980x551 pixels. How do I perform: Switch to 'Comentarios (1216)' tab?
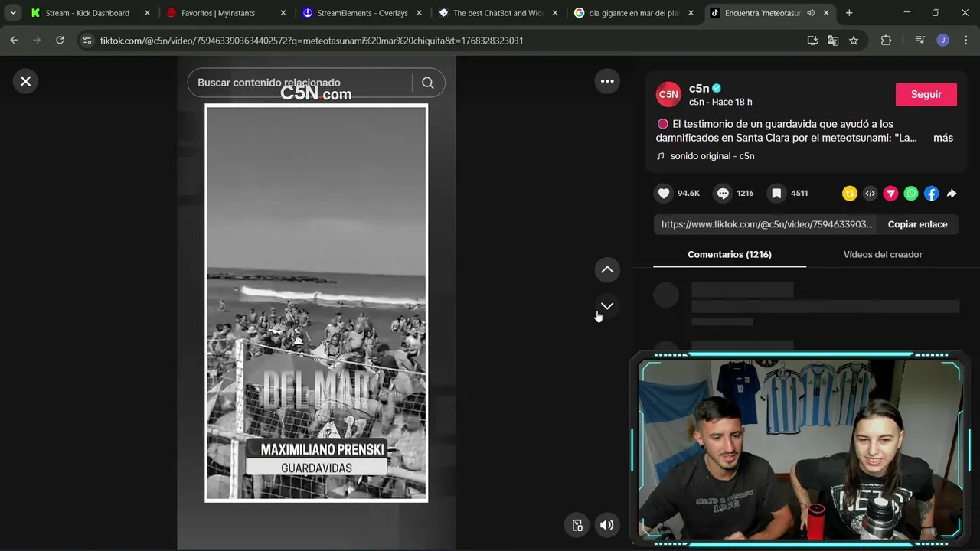click(730, 254)
